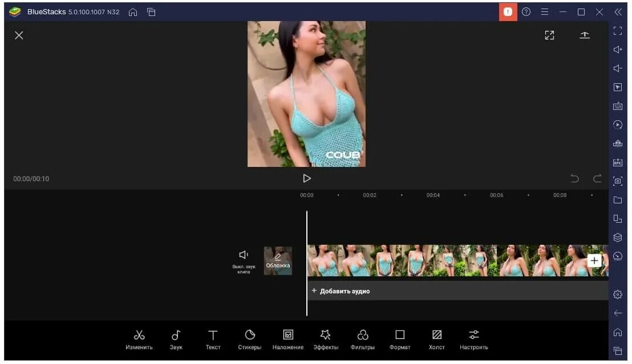Screen dimensions: 632x364
Task: Open multi-instance manager layers icon
Action: click(618, 238)
